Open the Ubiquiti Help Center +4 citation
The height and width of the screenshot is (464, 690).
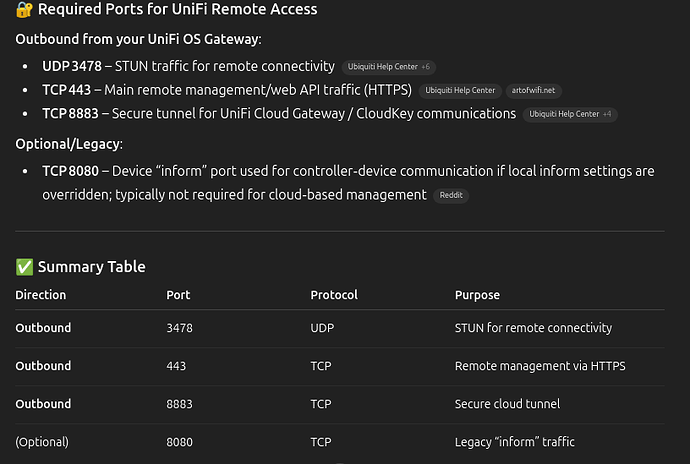(x=570, y=114)
